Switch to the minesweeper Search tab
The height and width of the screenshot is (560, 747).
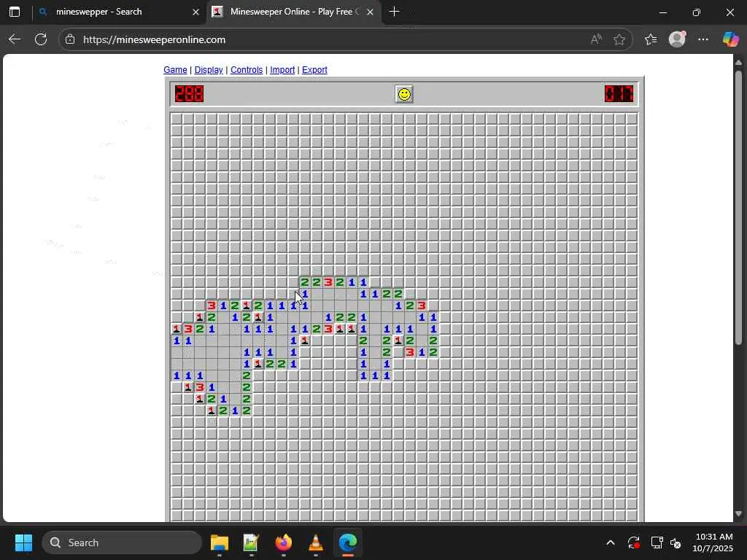point(119,12)
